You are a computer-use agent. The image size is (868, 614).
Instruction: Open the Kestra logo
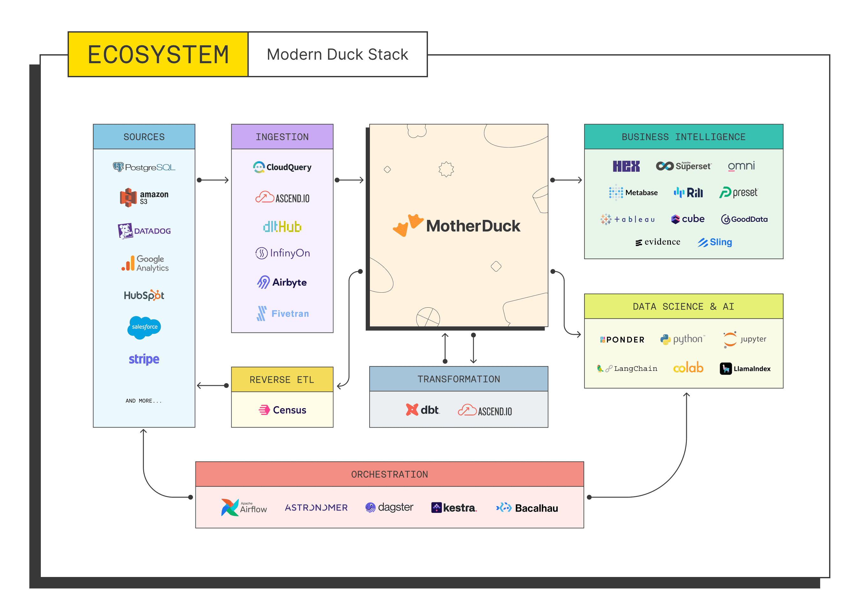pyautogui.click(x=454, y=508)
